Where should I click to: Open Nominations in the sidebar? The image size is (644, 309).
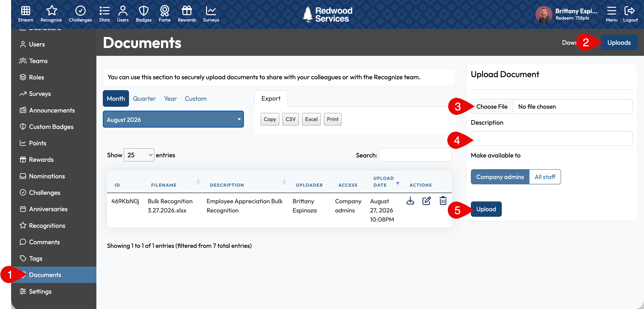click(54, 176)
